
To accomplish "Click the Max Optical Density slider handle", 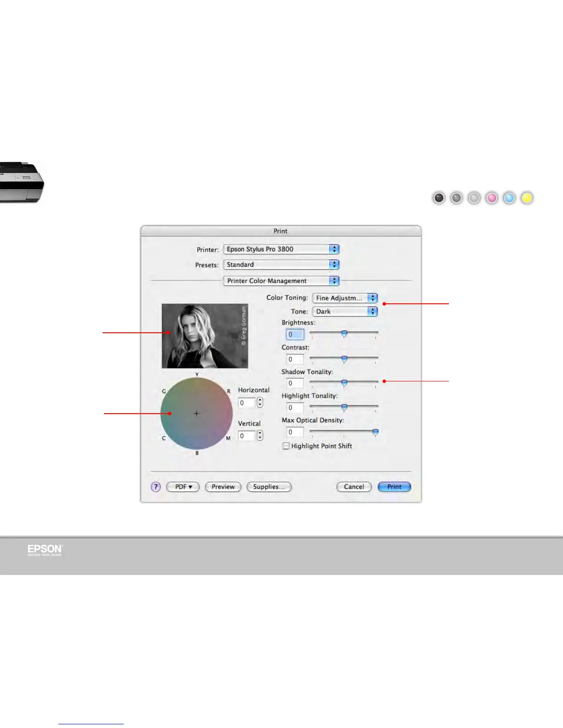I will pyautogui.click(x=375, y=432).
